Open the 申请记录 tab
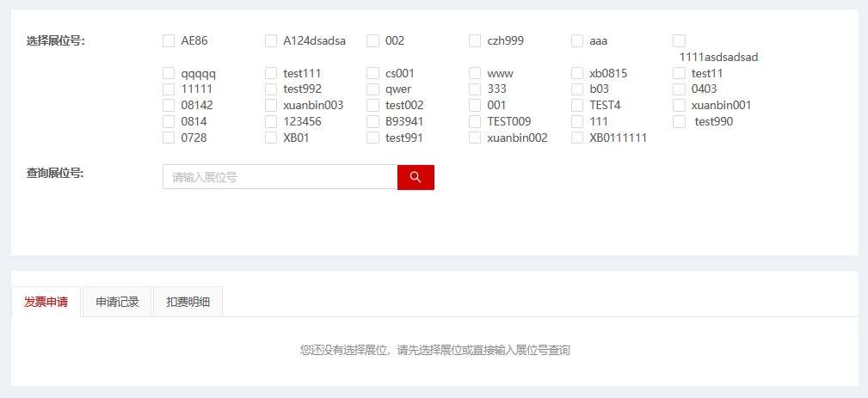Screen dimensions: 868x398 coord(117,302)
